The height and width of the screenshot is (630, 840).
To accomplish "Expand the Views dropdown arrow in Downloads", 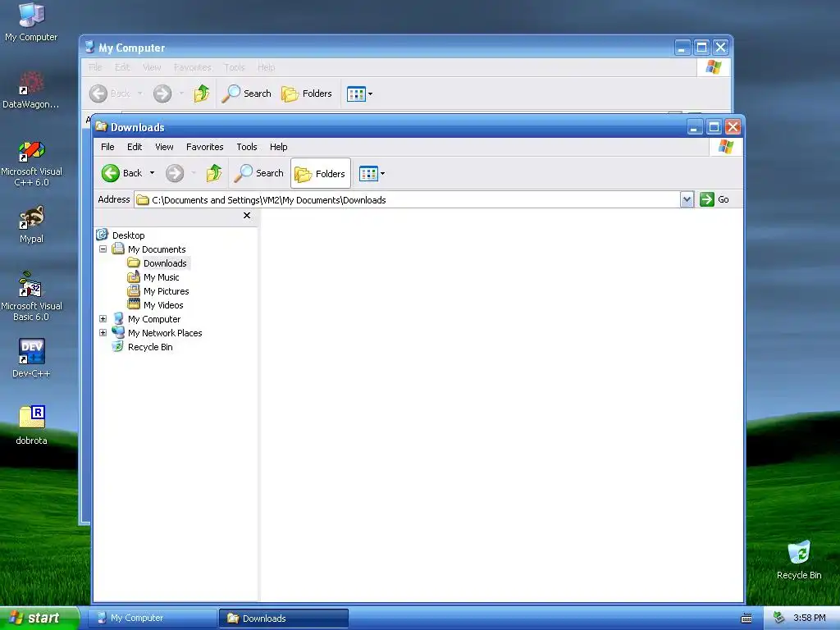I will point(382,174).
